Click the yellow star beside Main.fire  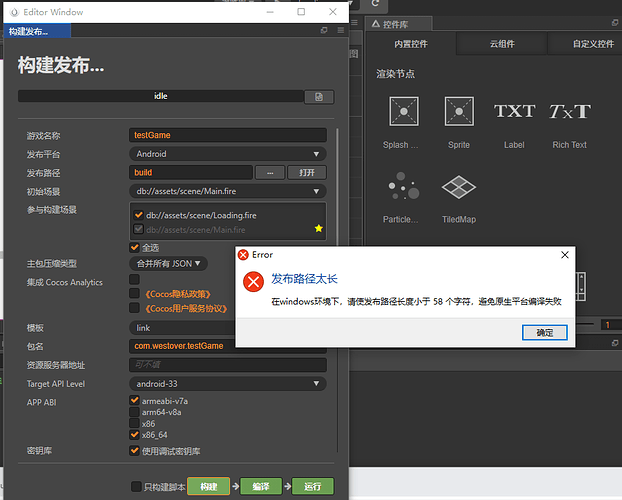point(319,228)
